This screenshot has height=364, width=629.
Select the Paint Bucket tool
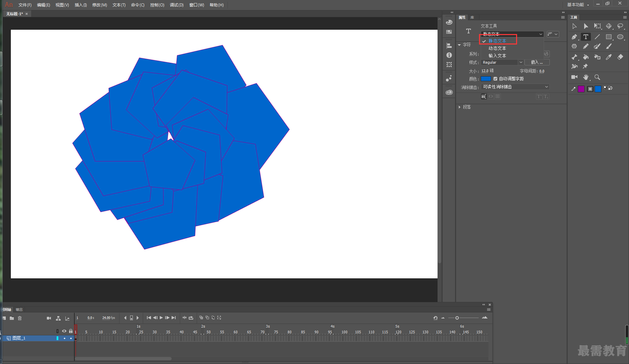pyautogui.click(x=586, y=57)
